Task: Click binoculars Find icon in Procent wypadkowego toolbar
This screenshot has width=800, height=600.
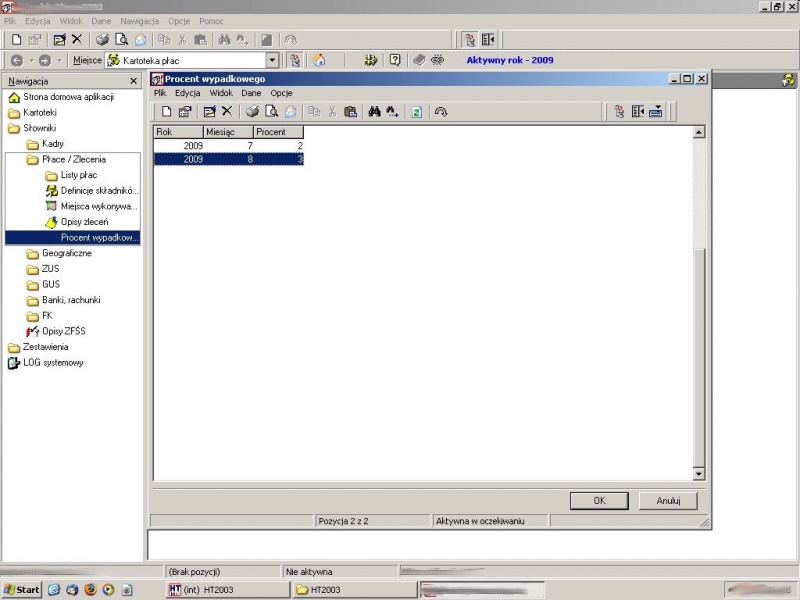Action: point(374,112)
